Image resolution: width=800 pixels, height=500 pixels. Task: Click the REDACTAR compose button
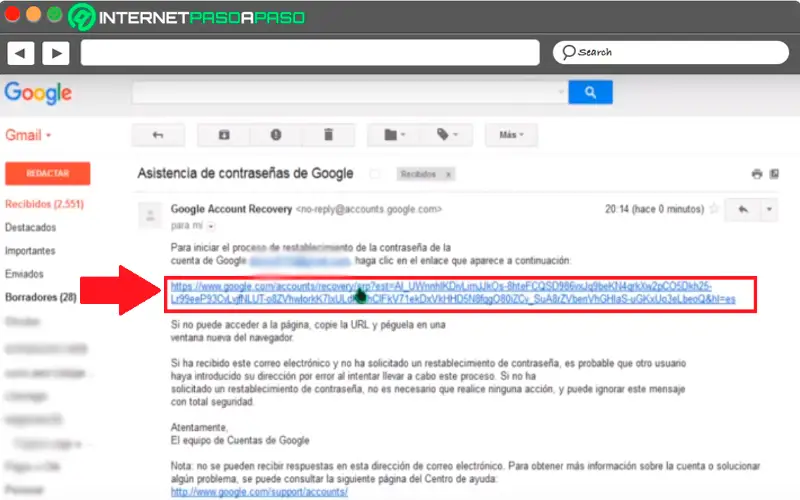48,173
